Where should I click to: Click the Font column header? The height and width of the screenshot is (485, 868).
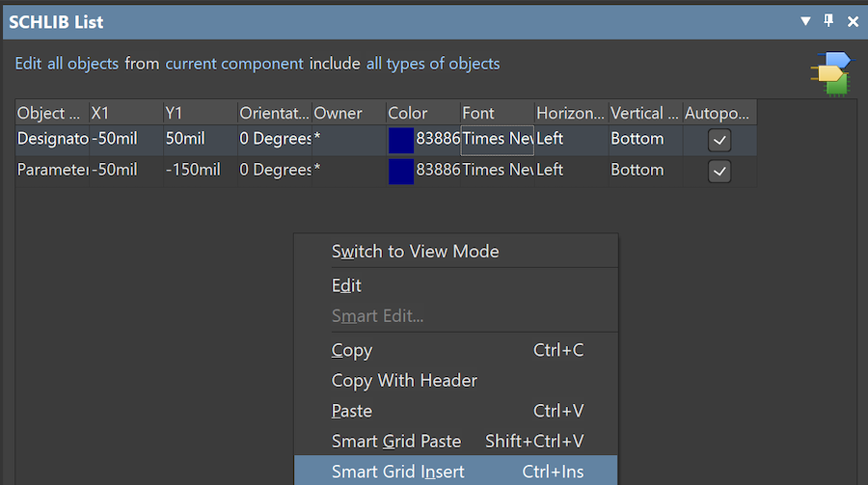497,113
